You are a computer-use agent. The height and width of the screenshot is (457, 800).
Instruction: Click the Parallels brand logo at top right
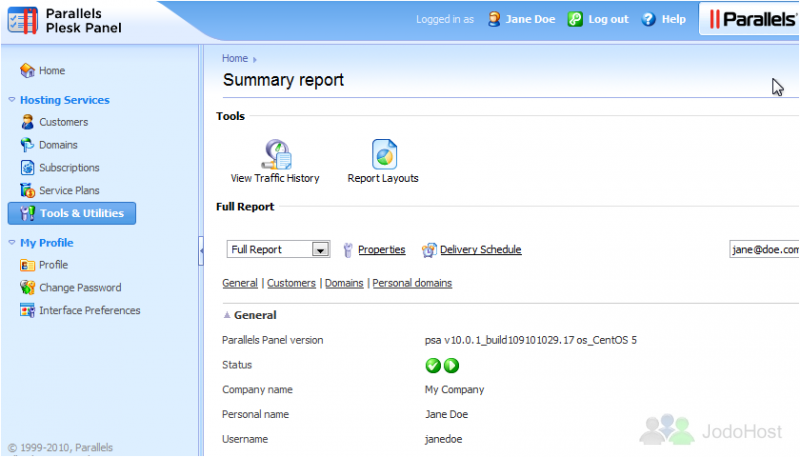click(752, 19)
